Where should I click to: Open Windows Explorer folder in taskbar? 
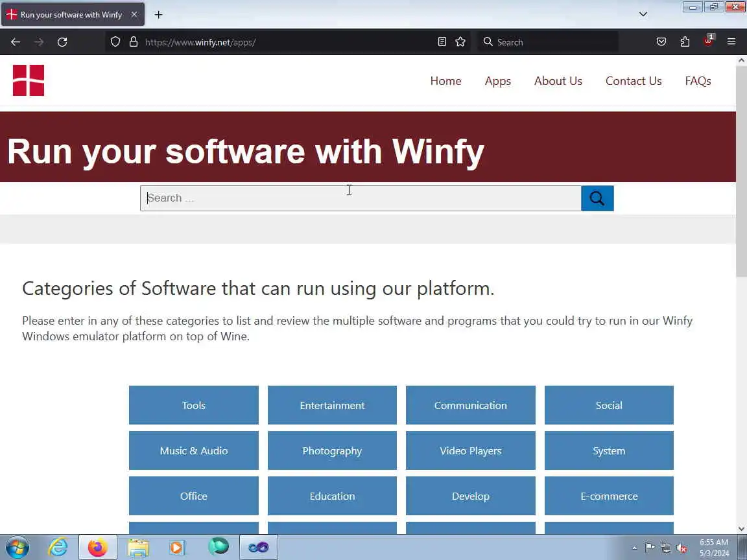coord(138,548)
